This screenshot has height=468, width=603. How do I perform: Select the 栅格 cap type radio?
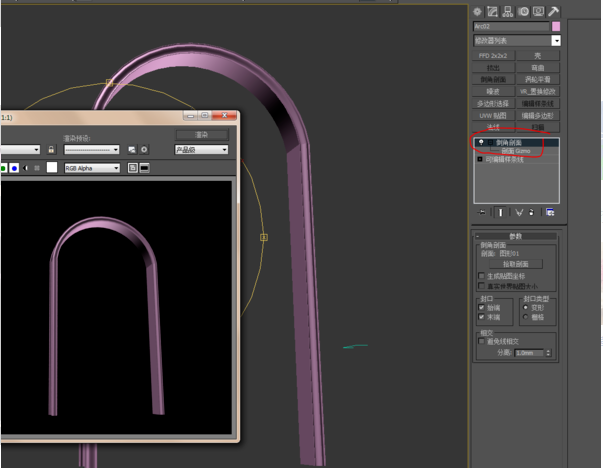click(525, 317)
